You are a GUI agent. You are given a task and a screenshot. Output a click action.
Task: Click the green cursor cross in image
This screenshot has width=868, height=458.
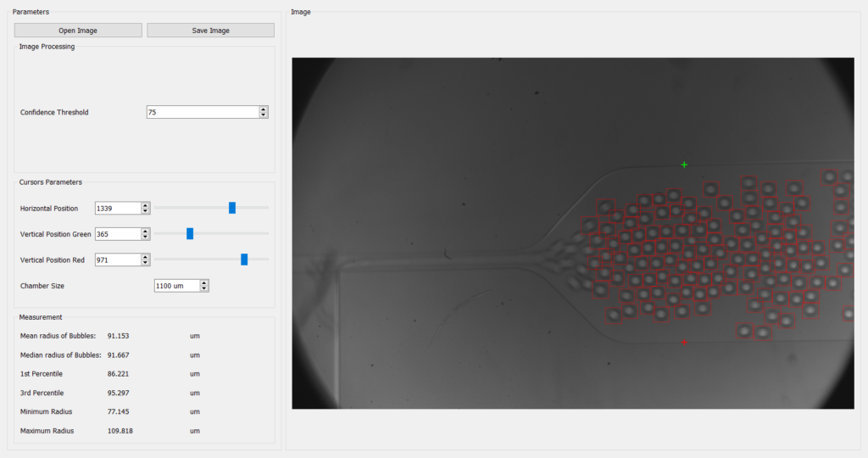tap(684, 165)
